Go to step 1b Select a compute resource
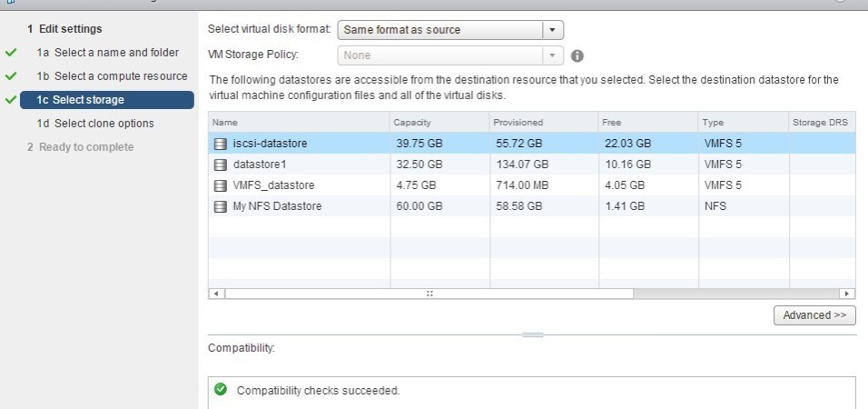 pyautogui.click(x=113, y=76)
